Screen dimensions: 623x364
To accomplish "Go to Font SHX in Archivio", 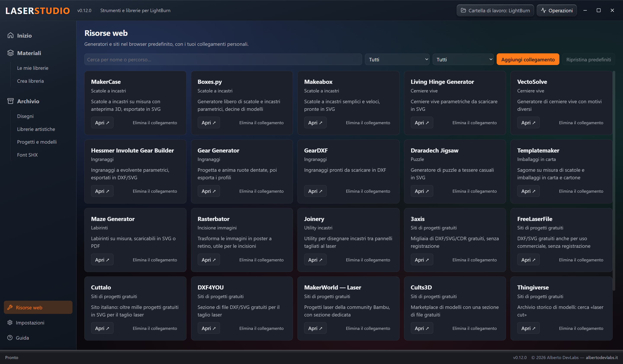I will [27, 155].
